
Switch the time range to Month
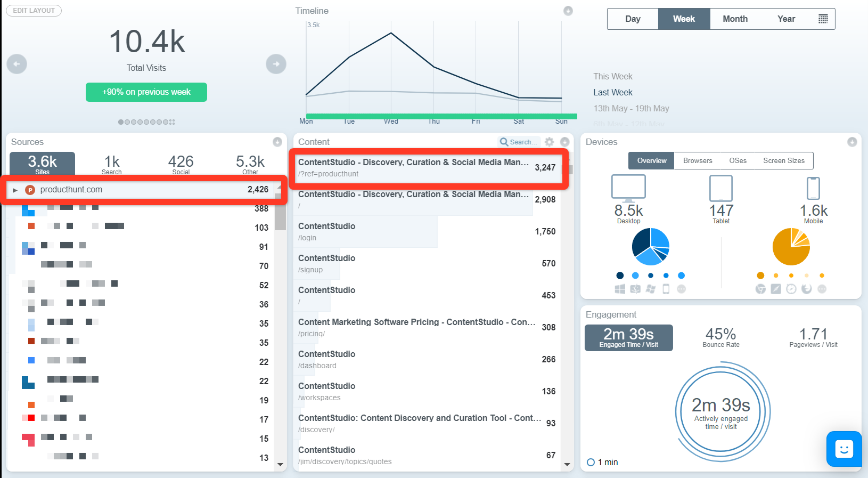735,19
